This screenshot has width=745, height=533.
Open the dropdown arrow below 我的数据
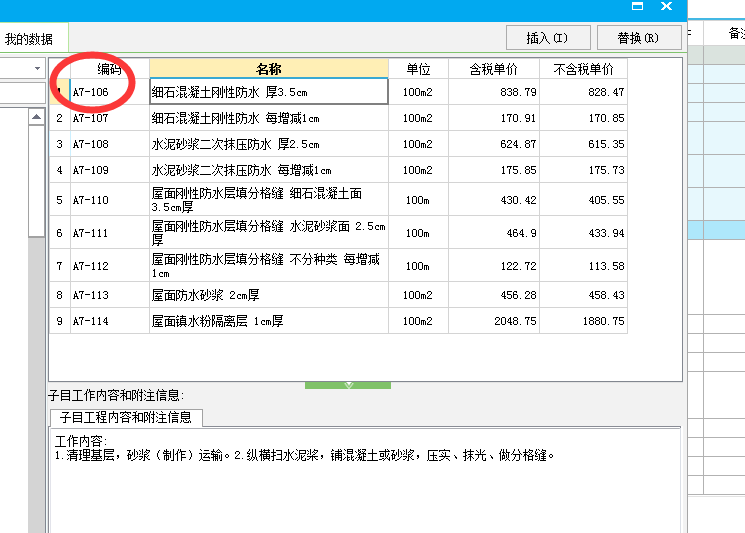click(37, 68)
